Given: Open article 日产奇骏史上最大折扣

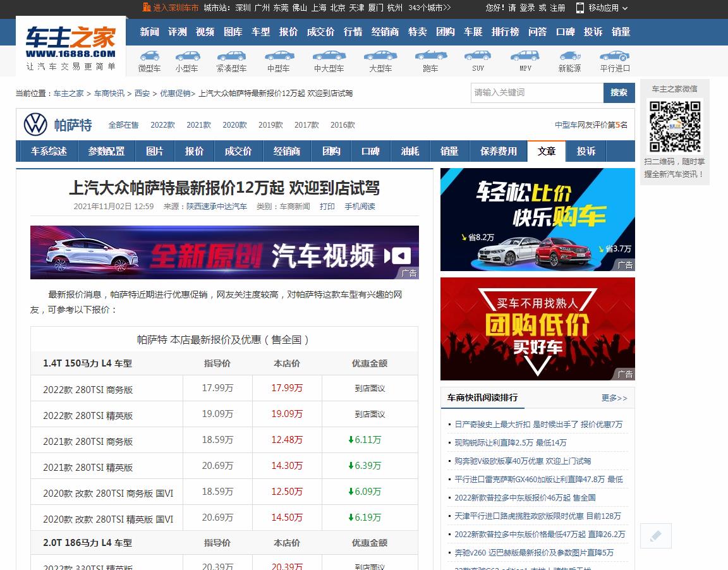Looking at the screenshot, I should pyautogui.click(x=538, y=424).
